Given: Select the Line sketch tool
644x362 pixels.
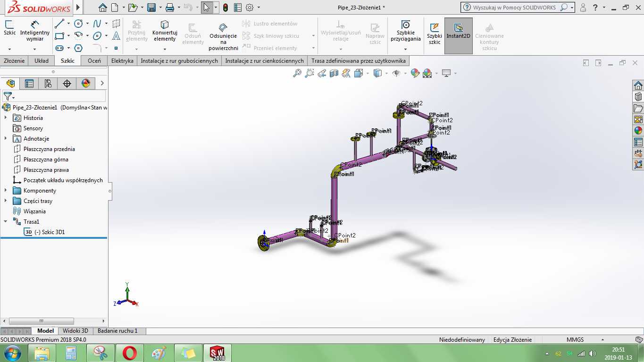Looking at the screenshot, I should (59, 24).
